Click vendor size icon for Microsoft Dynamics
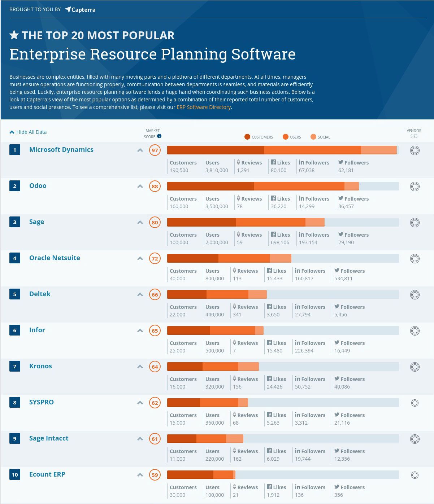The height and width of the screenshot is (504, 434). 415,150
